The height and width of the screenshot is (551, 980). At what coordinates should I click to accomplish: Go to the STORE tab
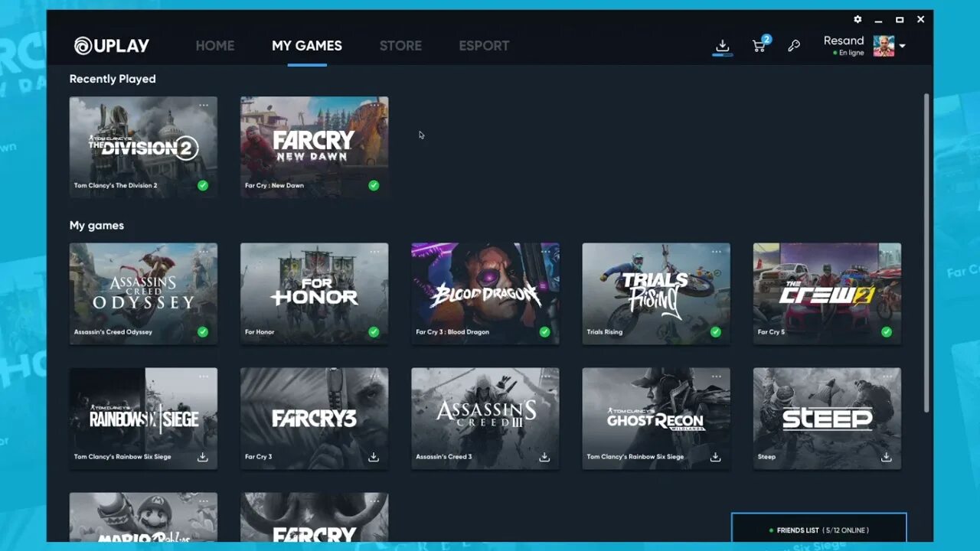point(400,46)
